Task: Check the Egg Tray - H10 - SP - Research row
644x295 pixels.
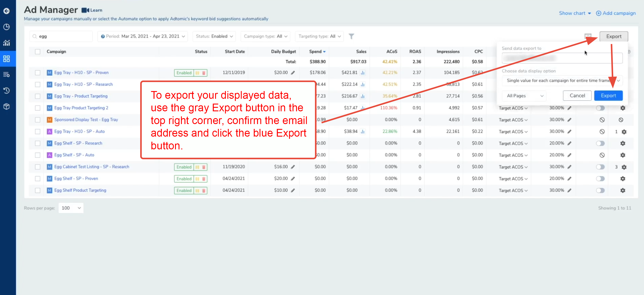Action: pyautogui.click(x=37, y=84)
